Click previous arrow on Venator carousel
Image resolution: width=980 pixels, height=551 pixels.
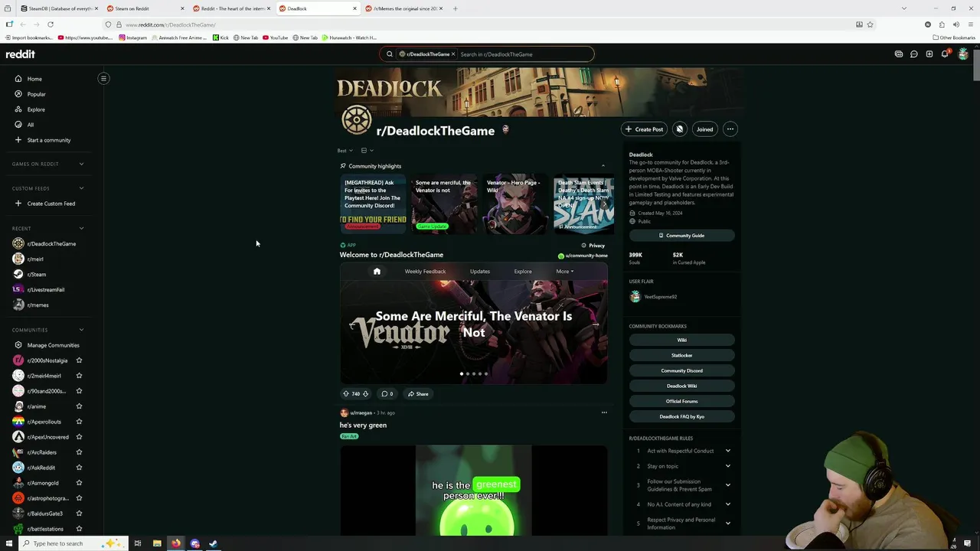(x=352, y=325)
